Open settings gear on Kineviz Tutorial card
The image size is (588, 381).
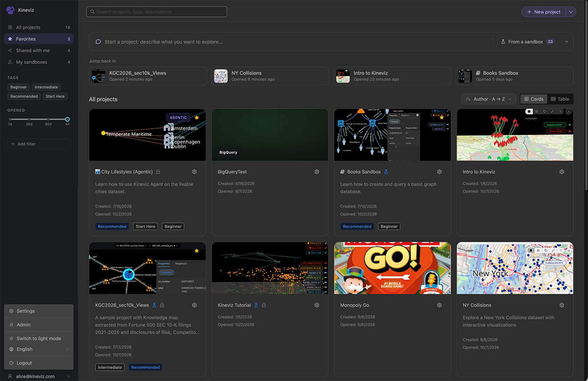coord(317,305)
